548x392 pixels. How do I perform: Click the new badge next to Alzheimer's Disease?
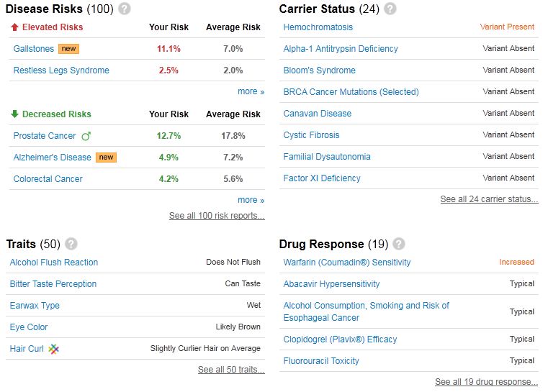pos(107,157)
